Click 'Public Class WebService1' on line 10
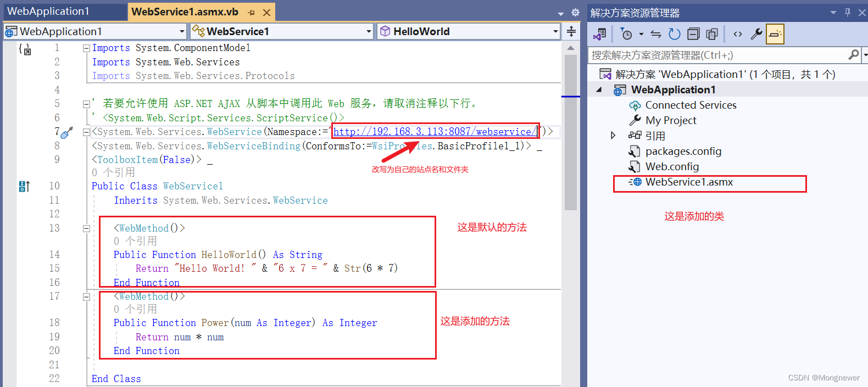 (157, 186)
